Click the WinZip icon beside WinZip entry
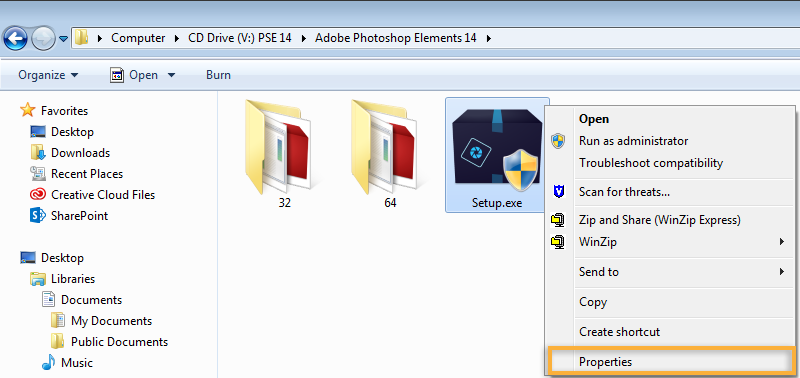The image size is (800, 378). pos(558,241)
